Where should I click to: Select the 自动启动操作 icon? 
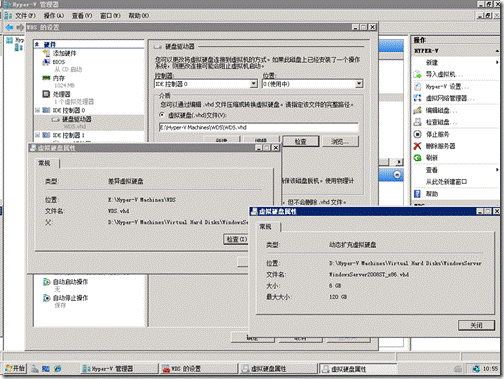(47, 282)
